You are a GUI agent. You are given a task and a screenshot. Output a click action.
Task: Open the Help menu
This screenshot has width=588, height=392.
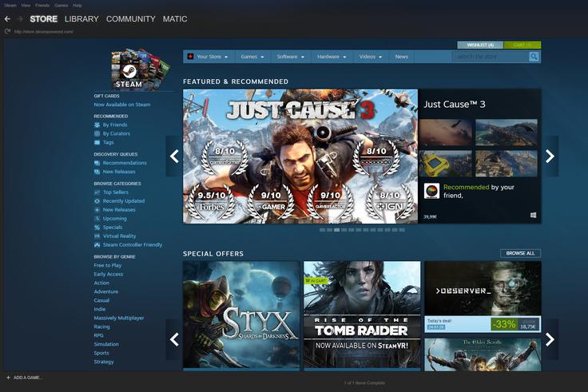click(x=77, y=6)
